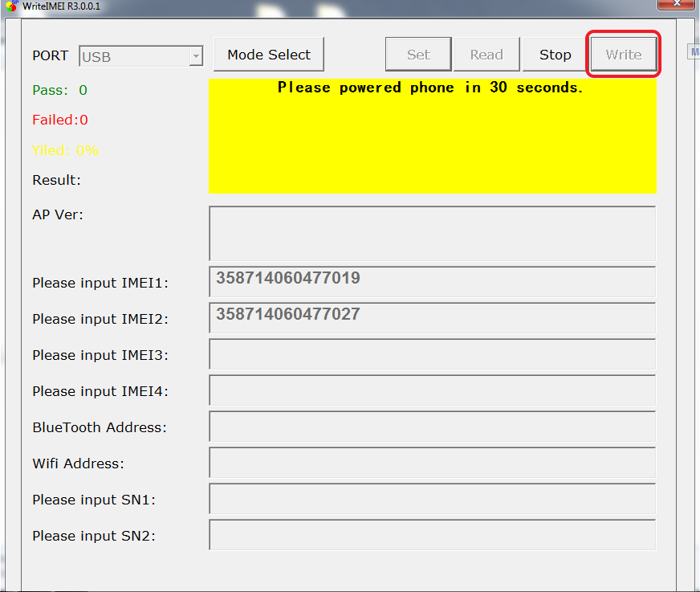Click the BlueTooth Address field
700x592 pixels.
pyautogui.click(x=432, y=427)
